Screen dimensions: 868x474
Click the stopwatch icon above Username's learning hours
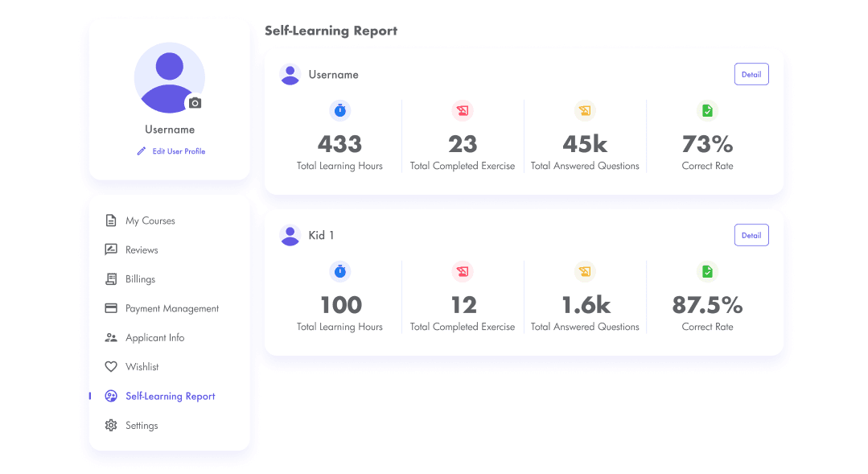(340, 111)
